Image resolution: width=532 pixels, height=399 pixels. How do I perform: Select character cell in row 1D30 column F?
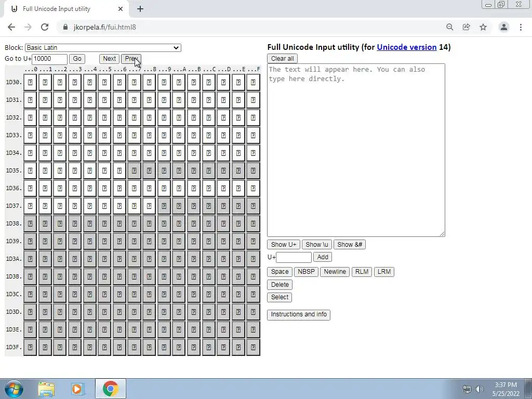click(x=253, y=83)
